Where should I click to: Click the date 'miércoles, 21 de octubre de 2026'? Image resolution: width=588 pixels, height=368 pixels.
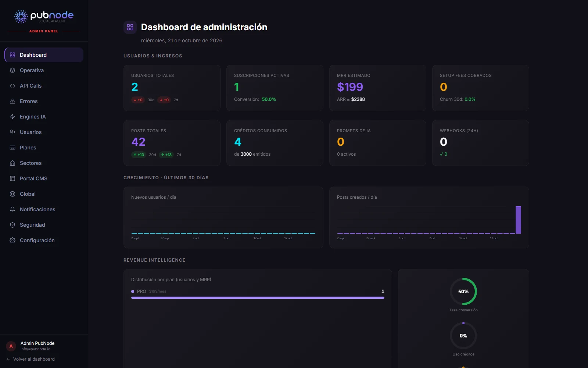coord(182,40)
